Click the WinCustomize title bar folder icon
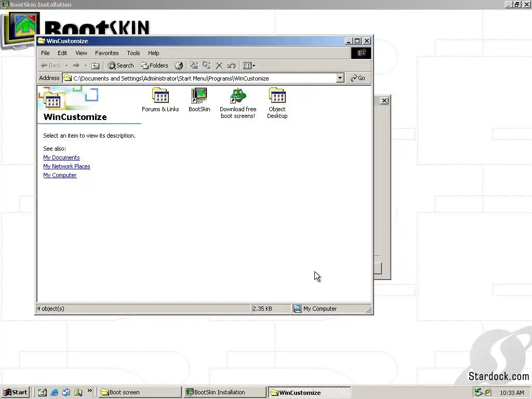The width and height of the screenshot is (532, 399). [42, 41]
